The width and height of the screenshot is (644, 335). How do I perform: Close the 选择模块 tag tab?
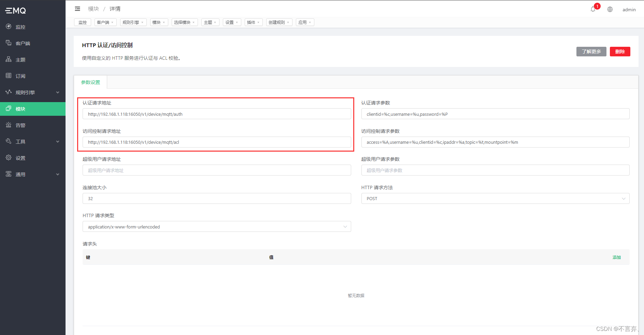click(x=194, y=23)
